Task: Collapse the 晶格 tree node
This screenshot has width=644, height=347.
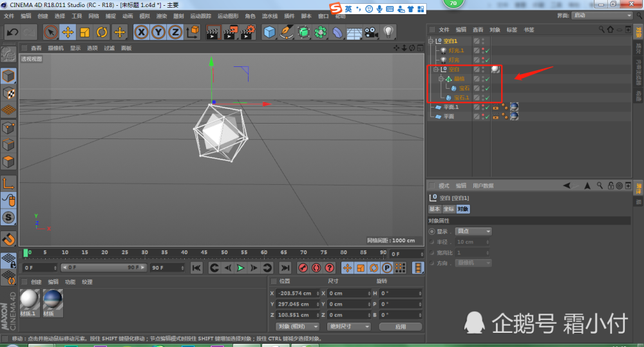Action: [x=440, y=79]
